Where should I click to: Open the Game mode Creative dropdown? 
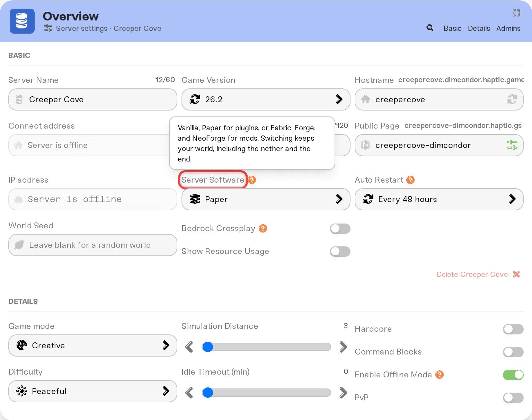coord(93,345)
